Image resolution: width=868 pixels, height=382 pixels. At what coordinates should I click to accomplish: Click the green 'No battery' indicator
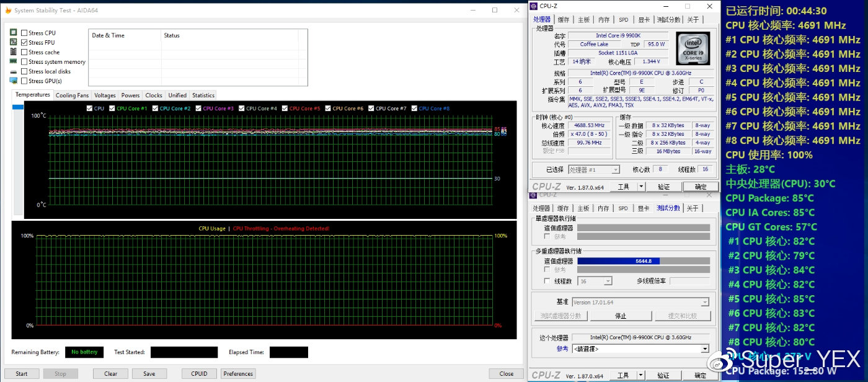coord(84,352)
